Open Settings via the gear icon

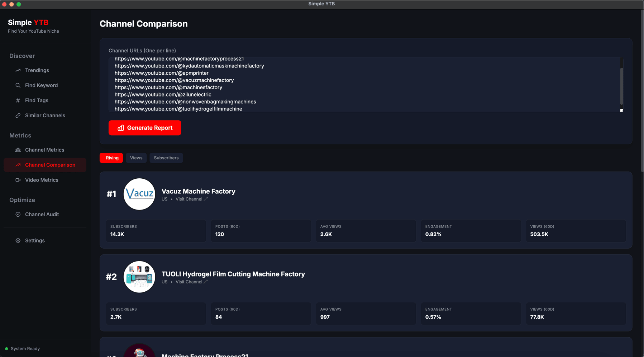18,241
